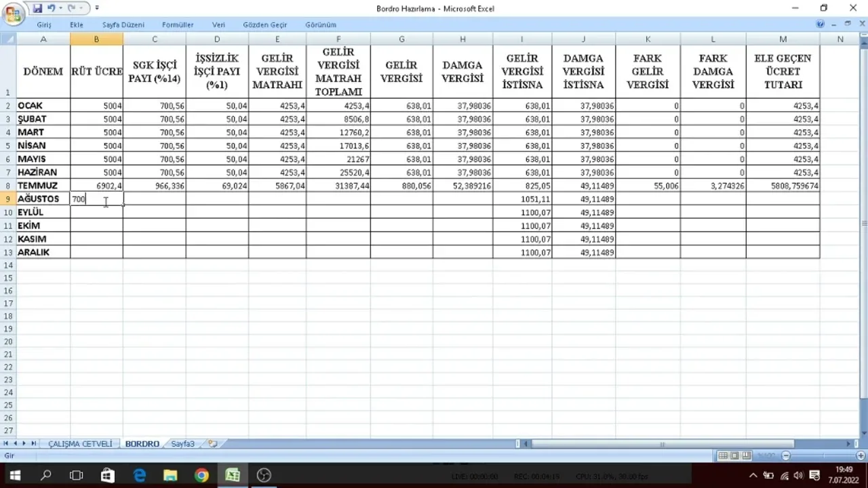Save the workbook from Quick Access toolbar

coord(37,8)
